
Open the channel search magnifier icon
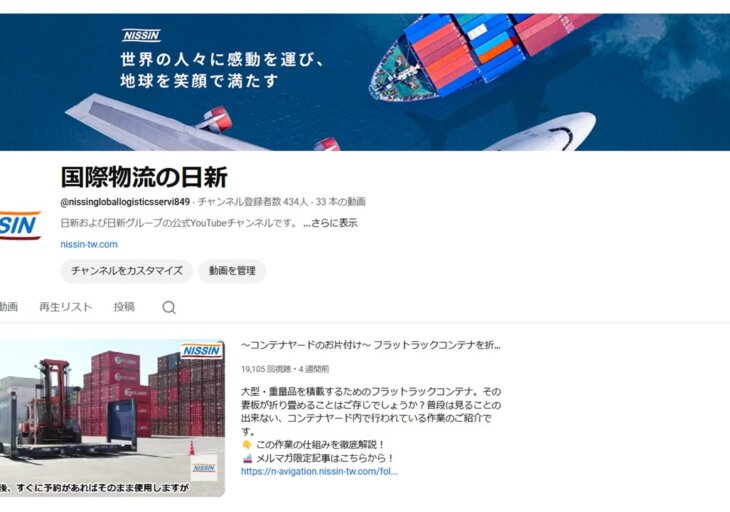169,307
